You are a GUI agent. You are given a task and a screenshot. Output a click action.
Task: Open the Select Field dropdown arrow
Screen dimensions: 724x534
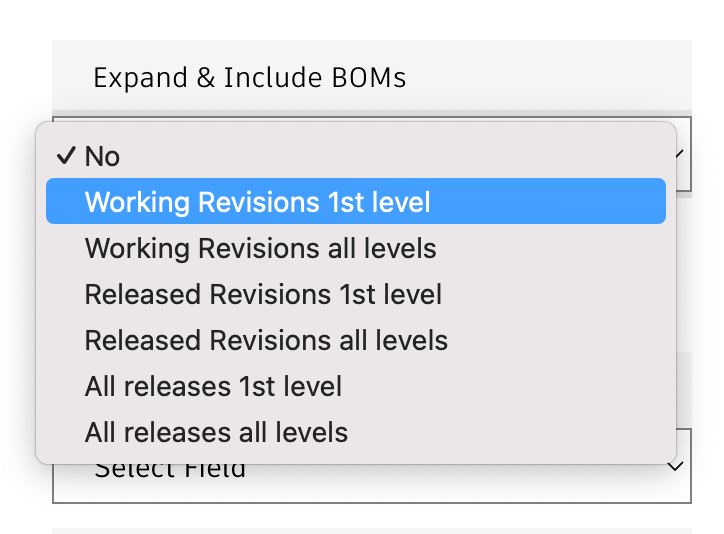676,467
